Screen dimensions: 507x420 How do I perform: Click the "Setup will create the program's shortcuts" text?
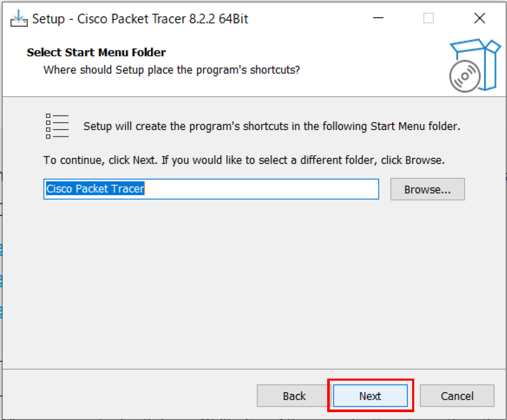[x=272, y=126]
